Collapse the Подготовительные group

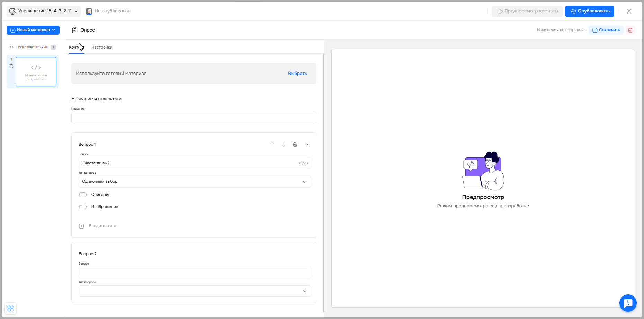point(12,47)
